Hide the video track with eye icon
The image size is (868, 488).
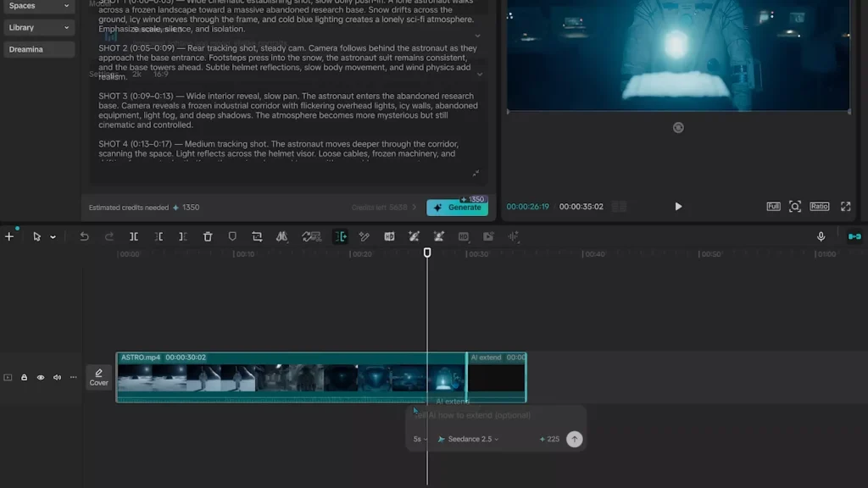41,377
